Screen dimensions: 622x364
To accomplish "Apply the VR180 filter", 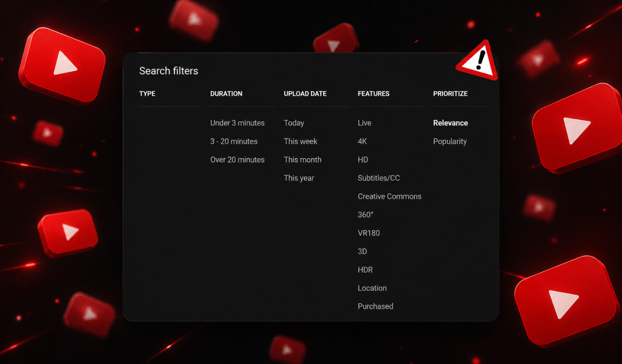I will click(x=369, y=233).
